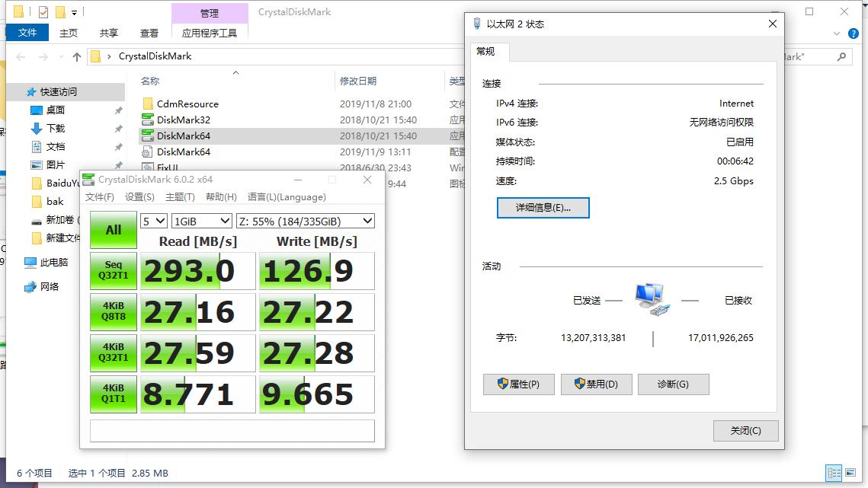The width and height of the screenshot is (868, 488).
Task: Open 详细信息(E) for the Ethernet connection
Action: [543, 207]
